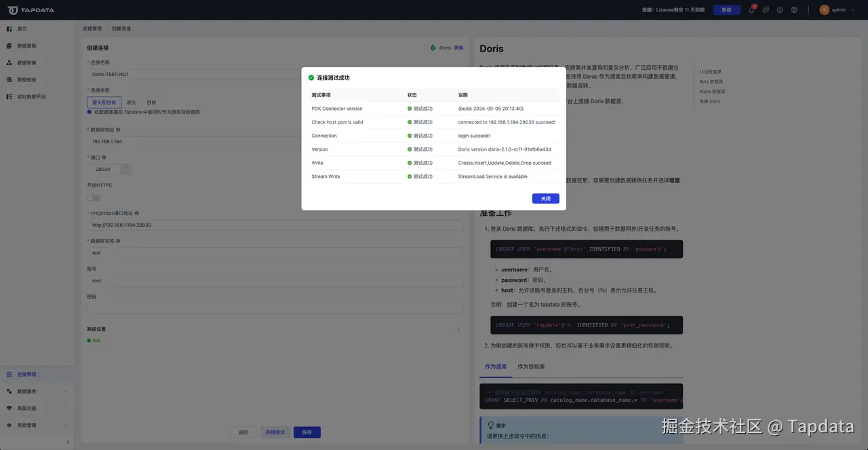Click the 首页 home sidebar icon
Image resolution: width=868 pixels, height=450 pixels.
coord(9,29)
